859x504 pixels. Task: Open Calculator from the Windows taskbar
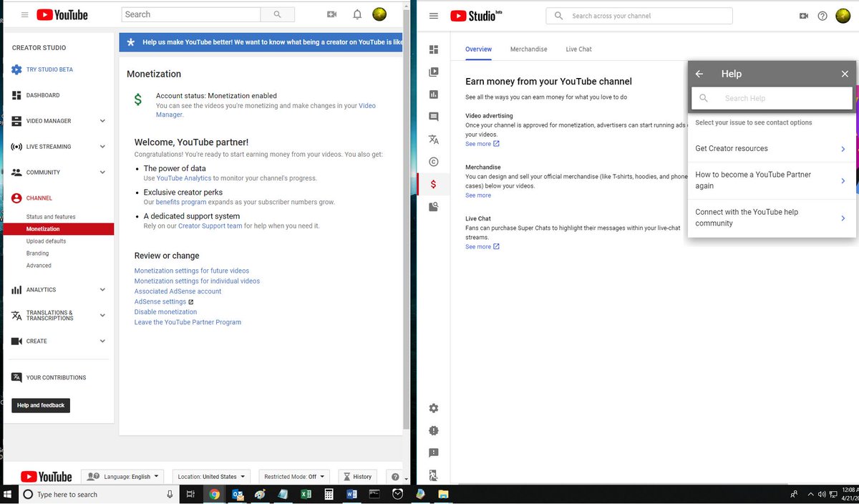(x=329, y=494)
